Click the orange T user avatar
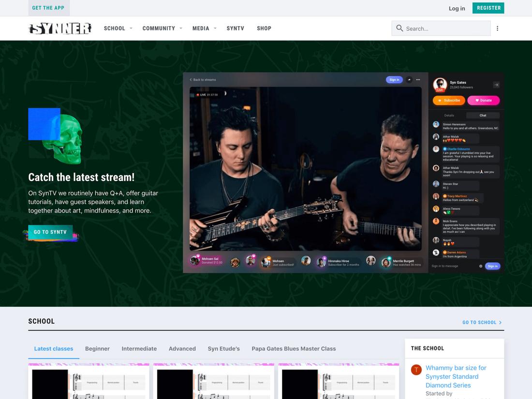This screenshot has height=399, width=532. [x=416, y=370]
